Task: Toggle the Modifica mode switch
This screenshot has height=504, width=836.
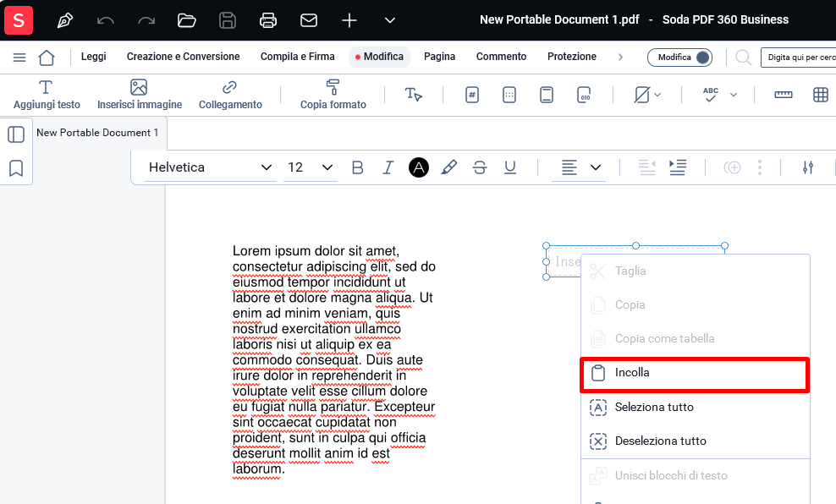Action: (679, 57)
